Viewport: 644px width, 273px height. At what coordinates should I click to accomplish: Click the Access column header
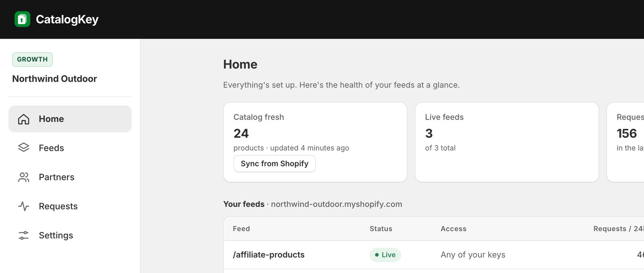tap(454, 229)
